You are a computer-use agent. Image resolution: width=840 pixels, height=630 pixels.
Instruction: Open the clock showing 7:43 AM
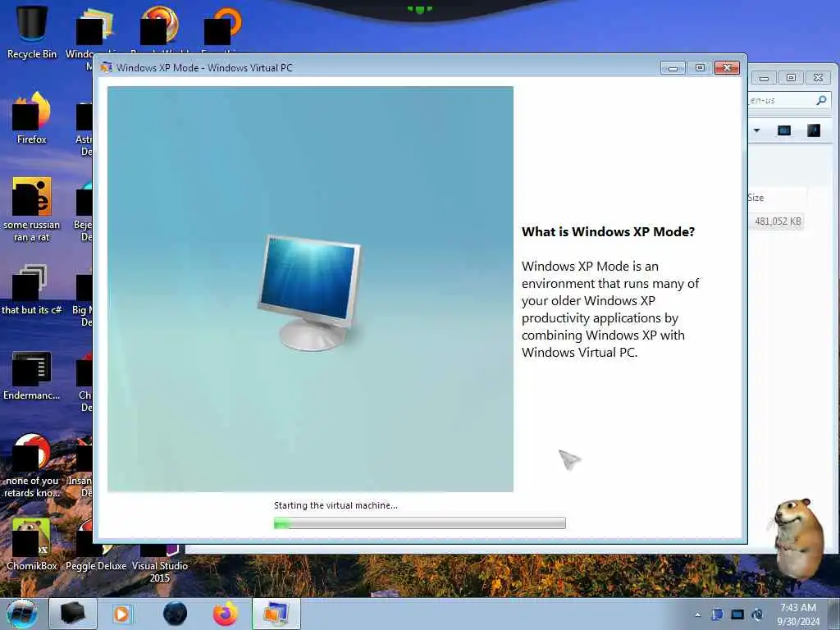[798, 614]
